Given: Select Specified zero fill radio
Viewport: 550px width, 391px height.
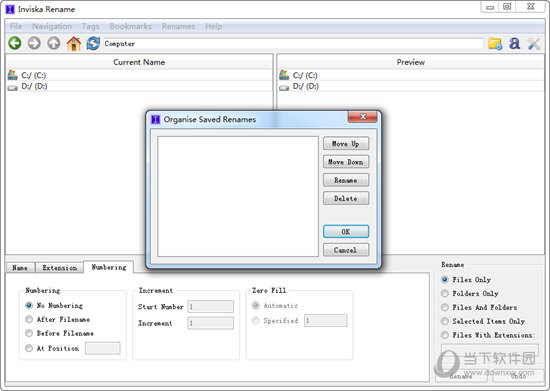Looking at the screenshot, I should point(256,321).
